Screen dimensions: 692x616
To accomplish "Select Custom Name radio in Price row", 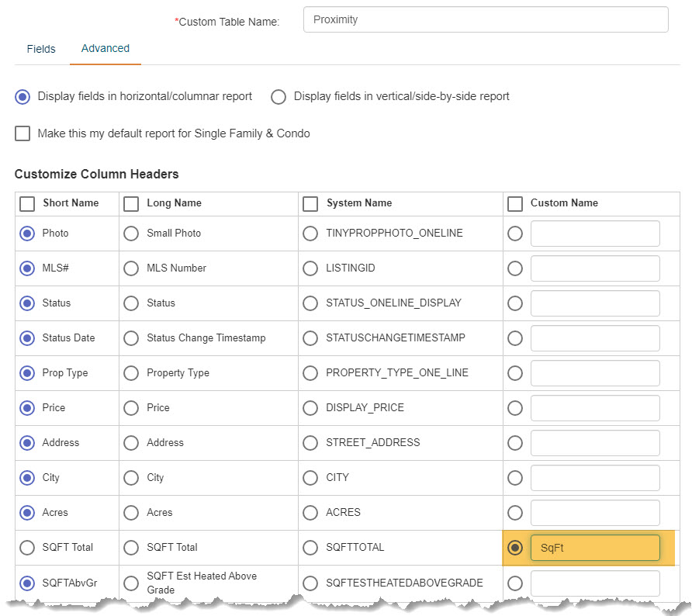I will point(515,408).
